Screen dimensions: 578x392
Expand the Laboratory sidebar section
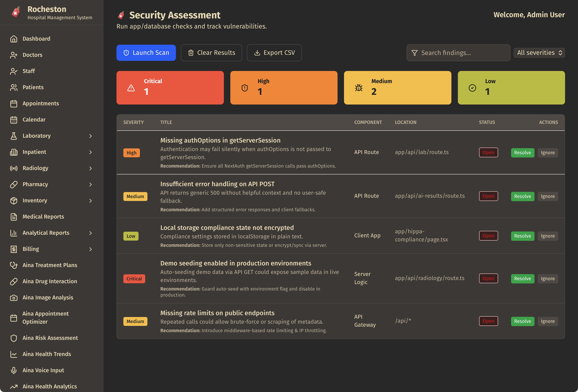click(x=90, y=136)
